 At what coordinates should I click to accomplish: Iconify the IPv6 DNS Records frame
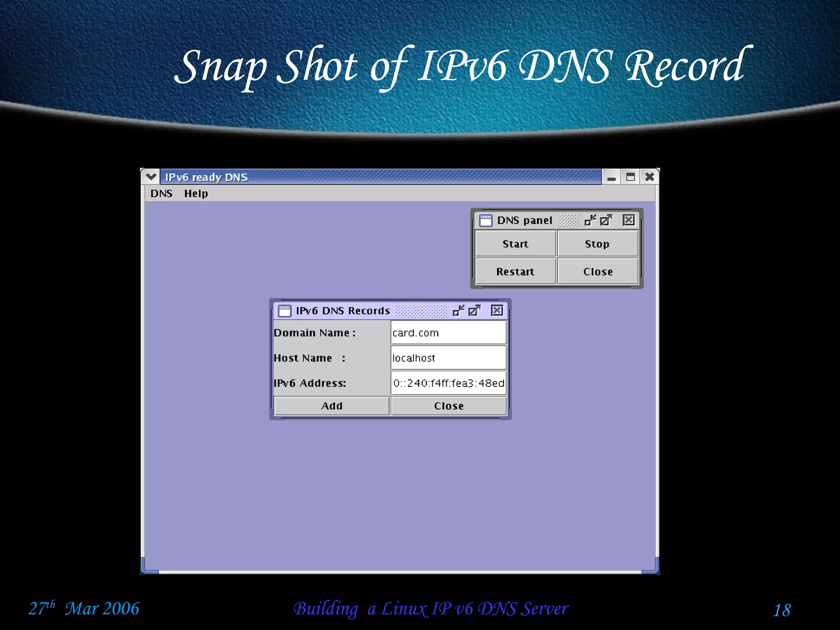pos(459,310)
